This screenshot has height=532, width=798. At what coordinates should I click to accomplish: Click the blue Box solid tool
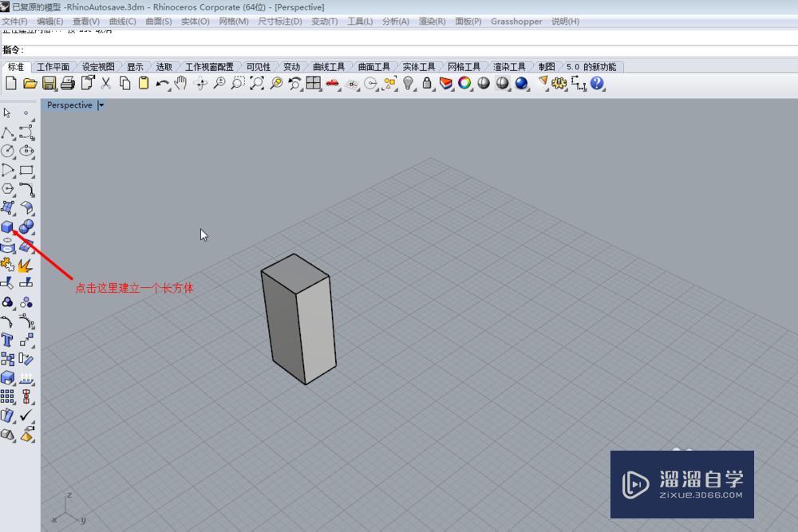[x=7, y=227]
